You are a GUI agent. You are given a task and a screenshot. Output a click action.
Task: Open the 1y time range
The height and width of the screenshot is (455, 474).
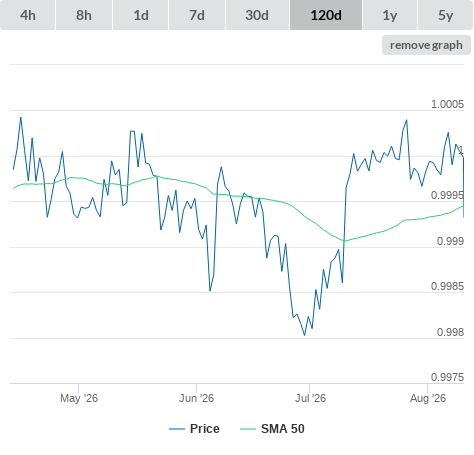390,15
